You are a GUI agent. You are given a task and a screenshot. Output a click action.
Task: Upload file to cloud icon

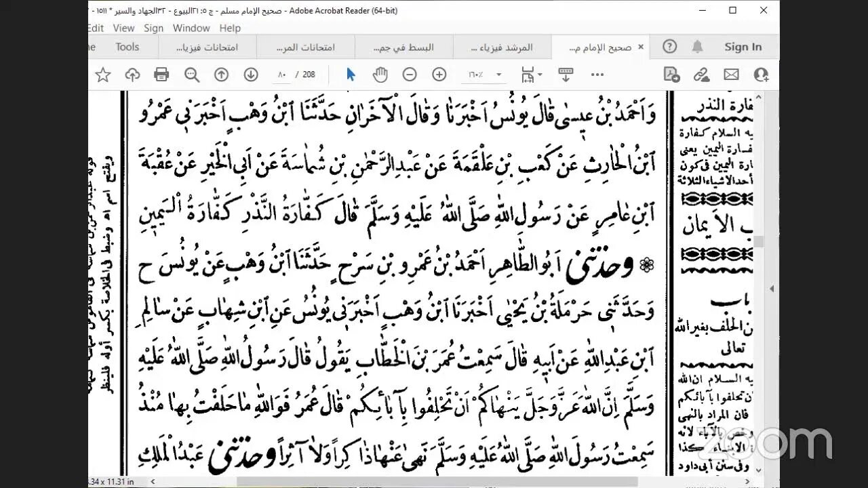click(132, 75)
